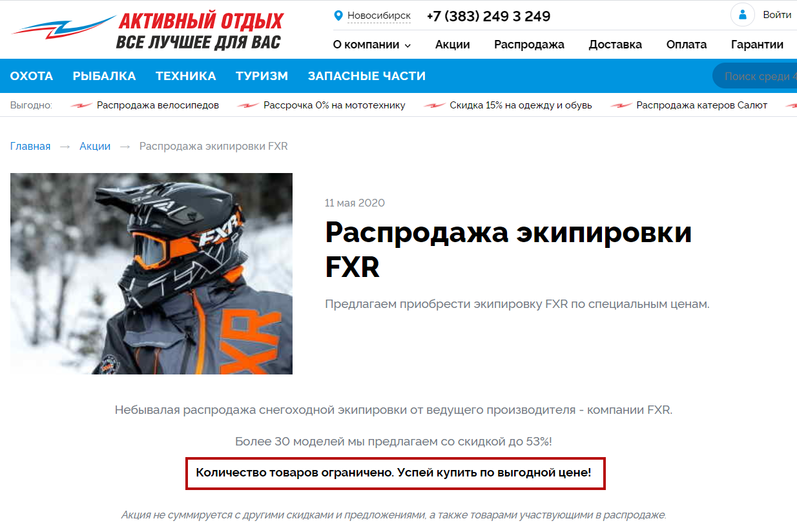
Task: Click the lightning icon before Скидка 15%
Action: pyautogui.click(x=434, y=105)
